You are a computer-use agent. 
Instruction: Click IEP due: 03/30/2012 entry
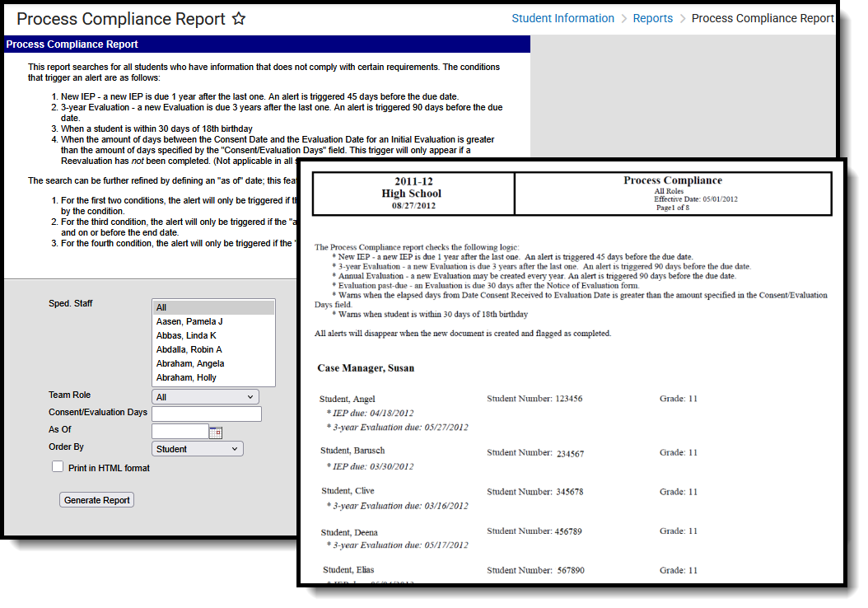click(x=370, y=467)
